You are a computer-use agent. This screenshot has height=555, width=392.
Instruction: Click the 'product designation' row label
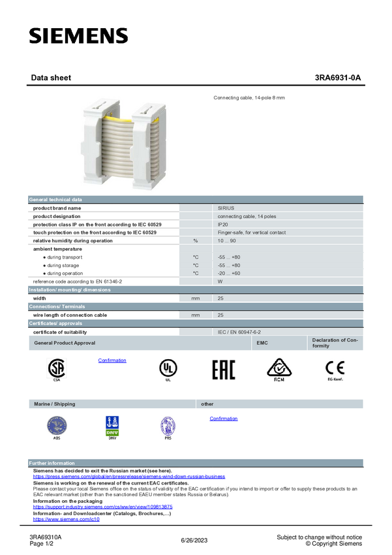(x=57, y=216)
